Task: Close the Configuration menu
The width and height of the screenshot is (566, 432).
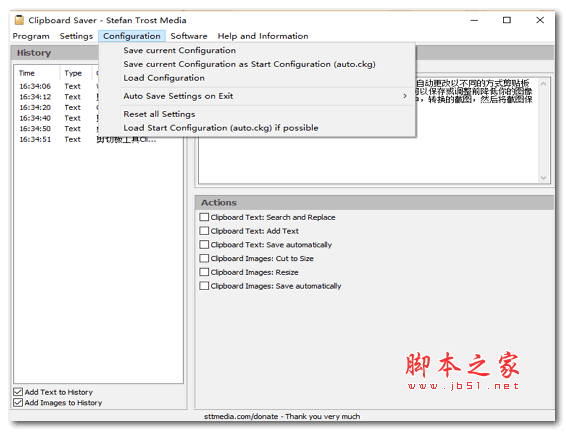Action: [x=132, y=36]
